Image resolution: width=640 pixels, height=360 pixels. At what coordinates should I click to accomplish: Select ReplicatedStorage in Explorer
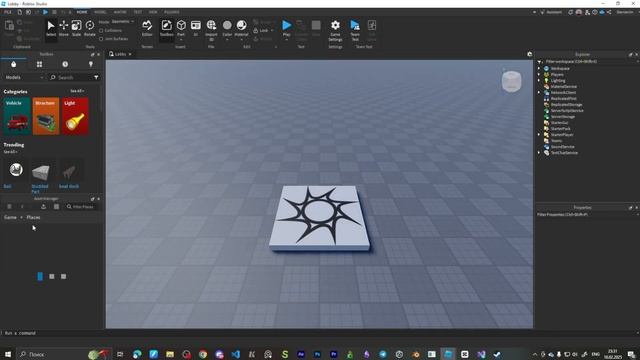click(x=566, y=104)
